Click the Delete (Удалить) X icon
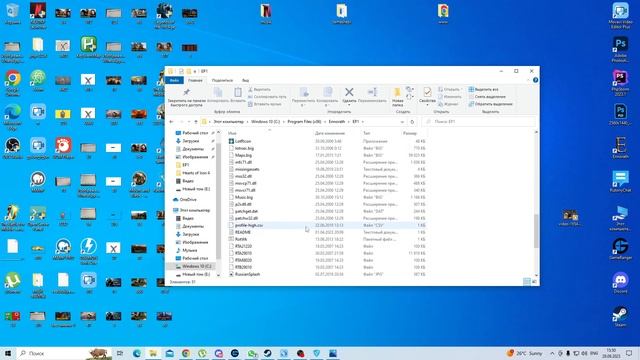 349,92
